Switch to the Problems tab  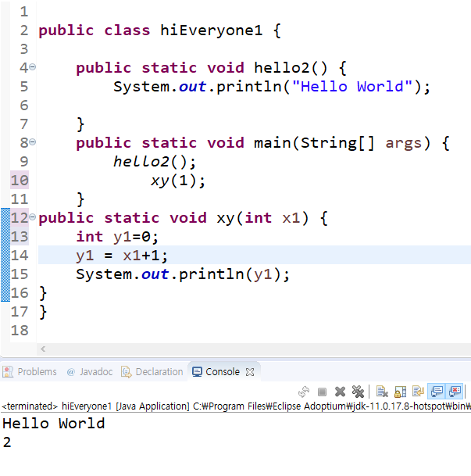click(x=37, y=372)
